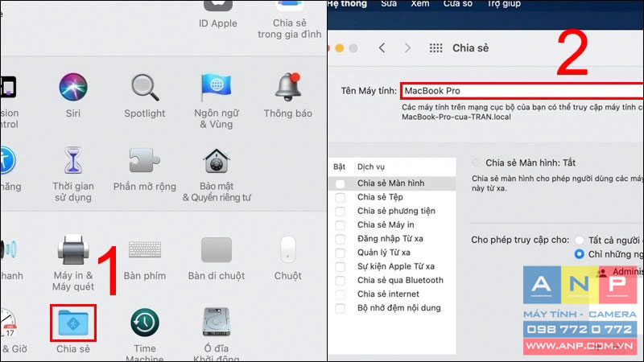This screenshot has width=644, height=362.
Task: Enable Chia sẻ phương tiện checkbox
Action: tap(340, 212)
